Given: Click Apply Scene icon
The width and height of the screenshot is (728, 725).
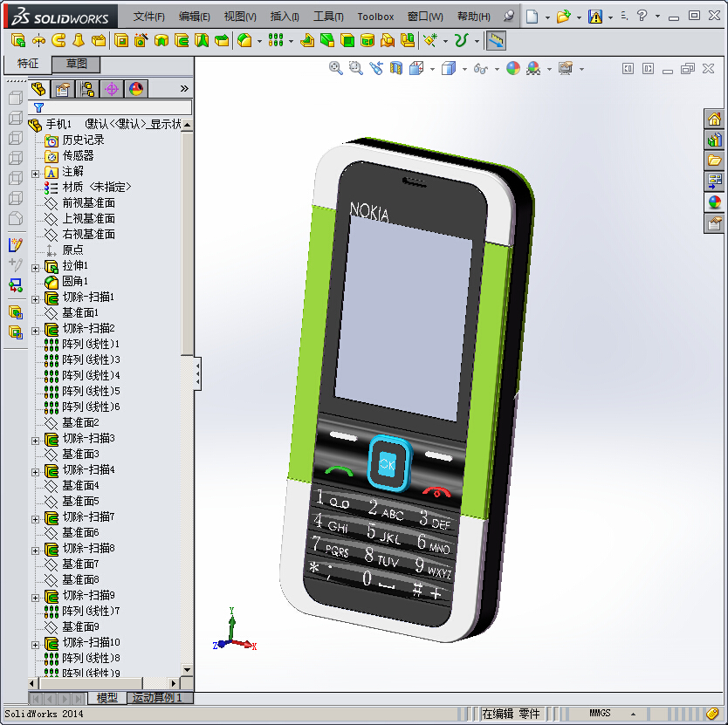Looking at the screenshot, I should (x=533, y=69).
